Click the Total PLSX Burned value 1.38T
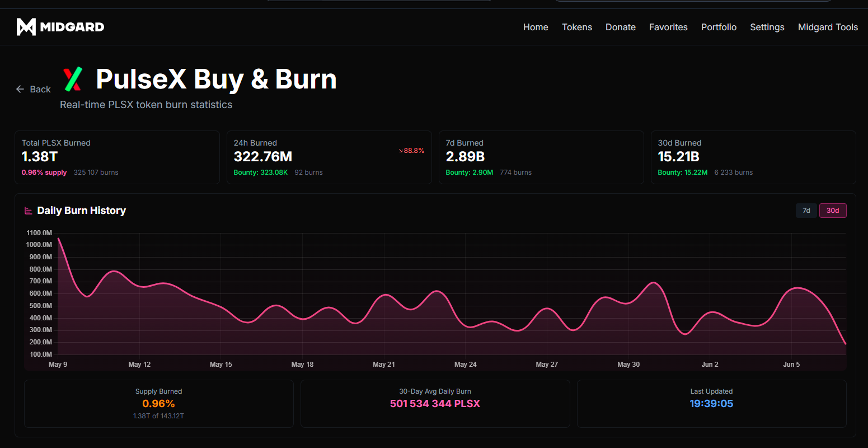Screen dimensions: 868x448 coord(40,157)
